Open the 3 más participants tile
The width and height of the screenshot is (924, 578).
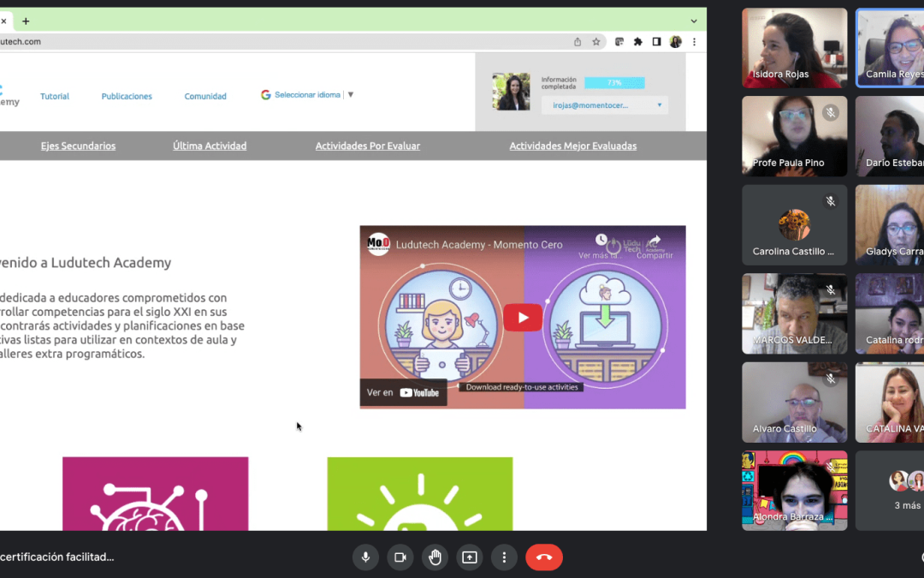tap(890, 491)
